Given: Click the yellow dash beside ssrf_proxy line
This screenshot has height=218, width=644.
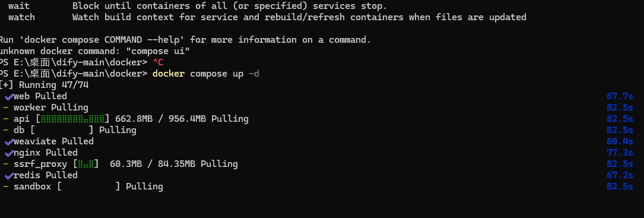Looking at the screenshot, I should click(6, 164).
